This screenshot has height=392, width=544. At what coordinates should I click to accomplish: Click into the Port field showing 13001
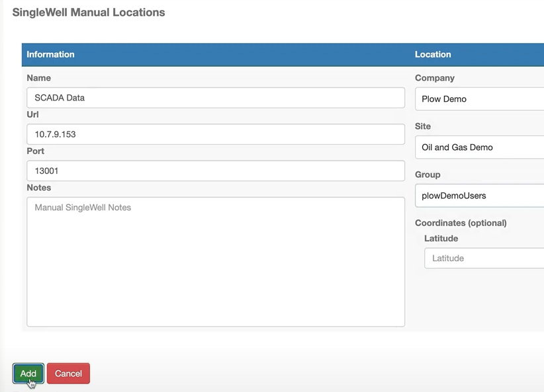[x=216, y=171]
